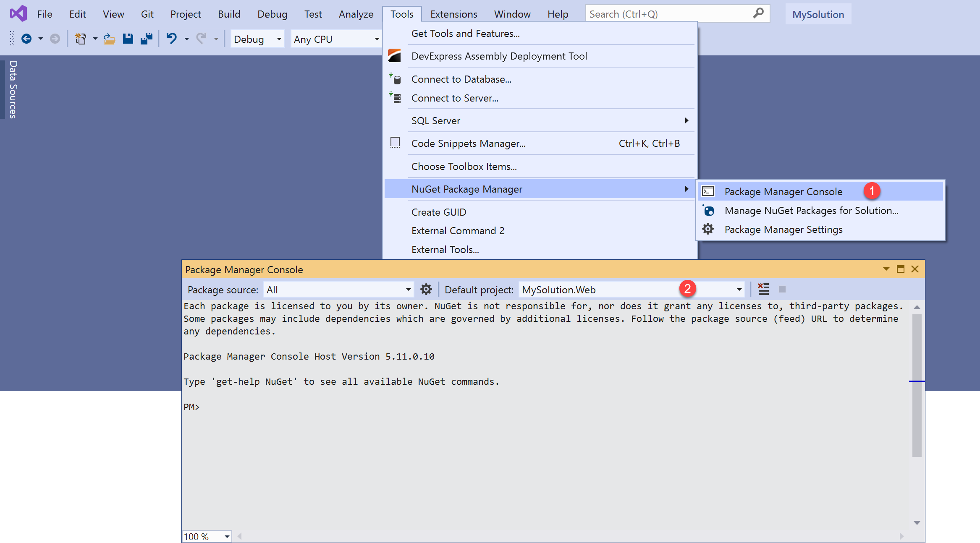Open the Analyze menu
The height and width of the screenshot is (543, 980).
tap(356, 14)
